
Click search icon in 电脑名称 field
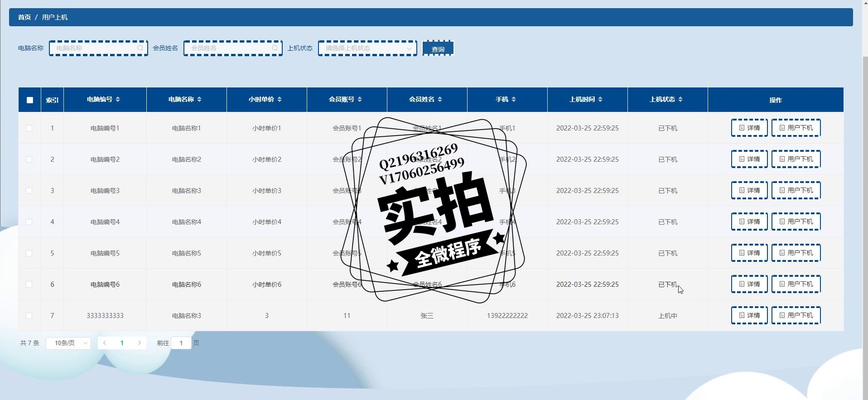140,48
